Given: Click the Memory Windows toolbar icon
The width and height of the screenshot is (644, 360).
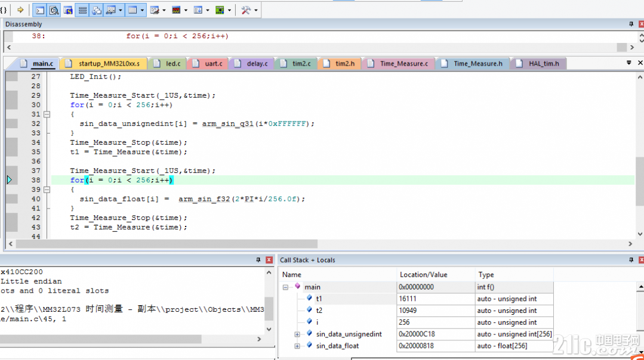Looking at the screenshot, I should [133, 10].
